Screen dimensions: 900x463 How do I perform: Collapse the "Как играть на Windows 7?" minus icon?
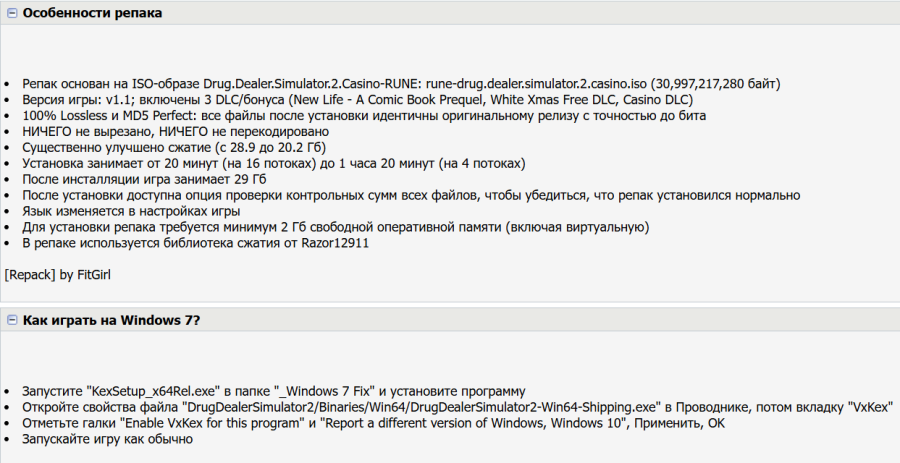coord(11,320)
